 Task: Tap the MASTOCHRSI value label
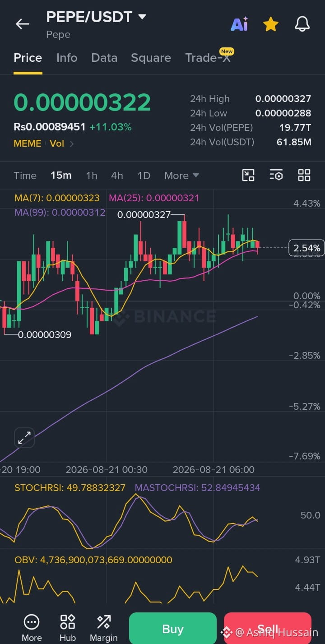coord(197,487)
